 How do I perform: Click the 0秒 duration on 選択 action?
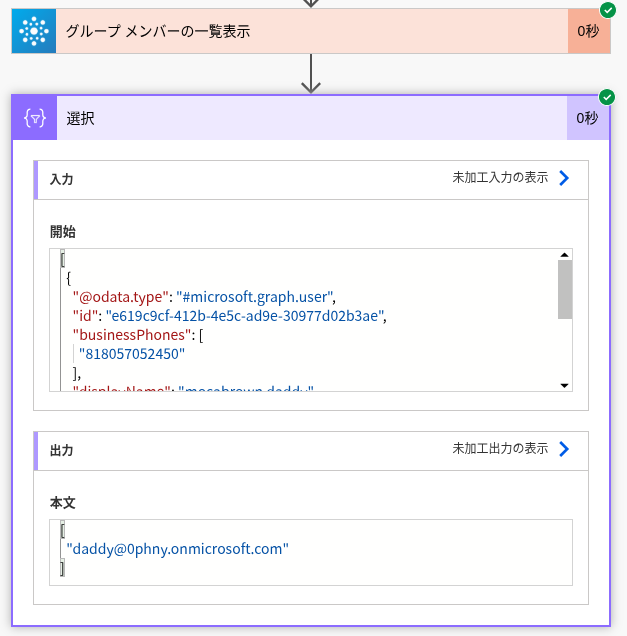tap(587, 118)
